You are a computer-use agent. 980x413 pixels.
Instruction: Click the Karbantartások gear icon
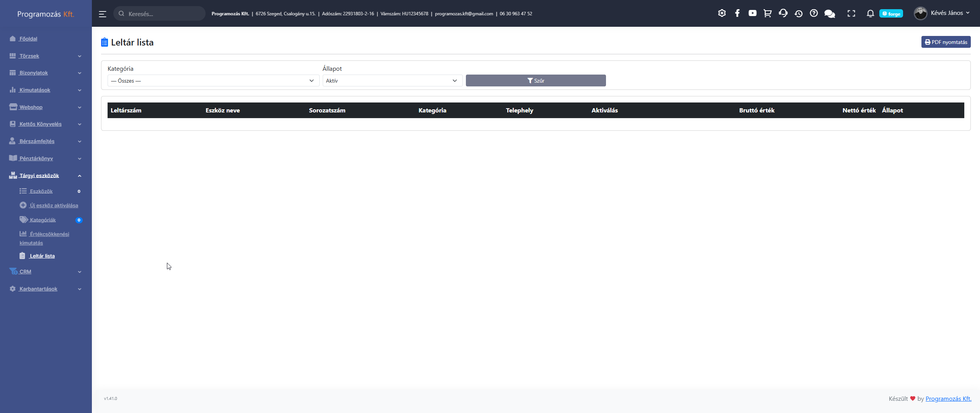(13, 289)
